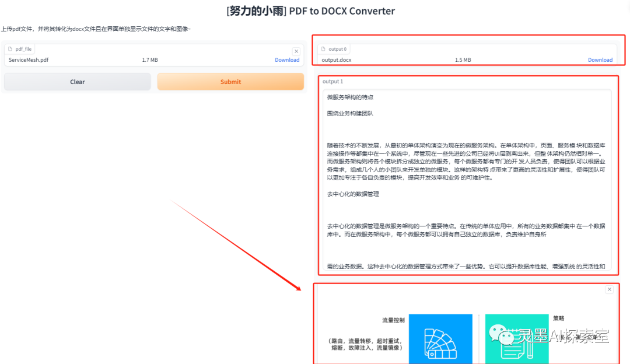
Task: Click the 微服务架构的特点 heading text
Action: [350, 97]
